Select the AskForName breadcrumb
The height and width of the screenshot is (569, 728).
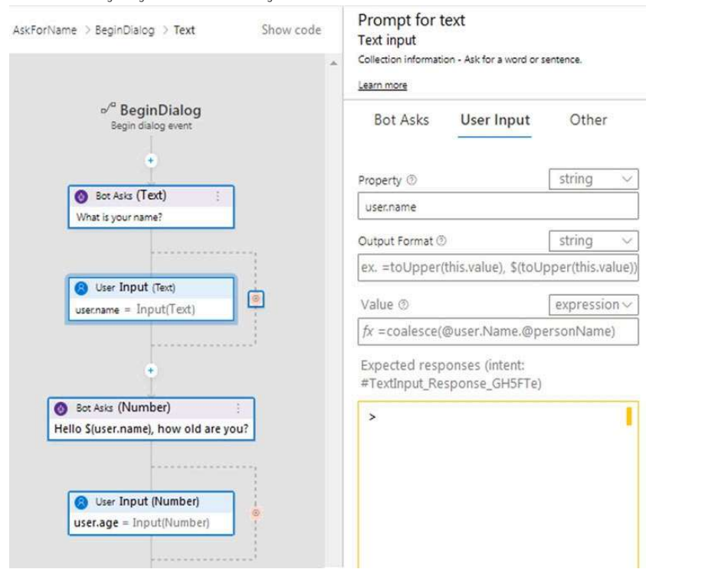(44, 30)
